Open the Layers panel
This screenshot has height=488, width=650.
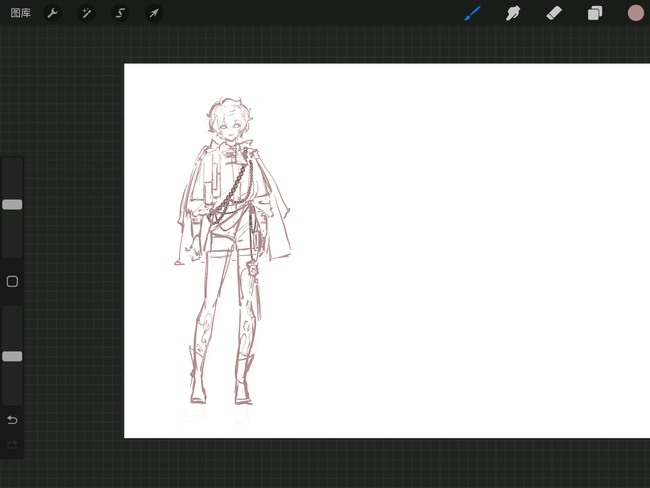tap(595, 13)
